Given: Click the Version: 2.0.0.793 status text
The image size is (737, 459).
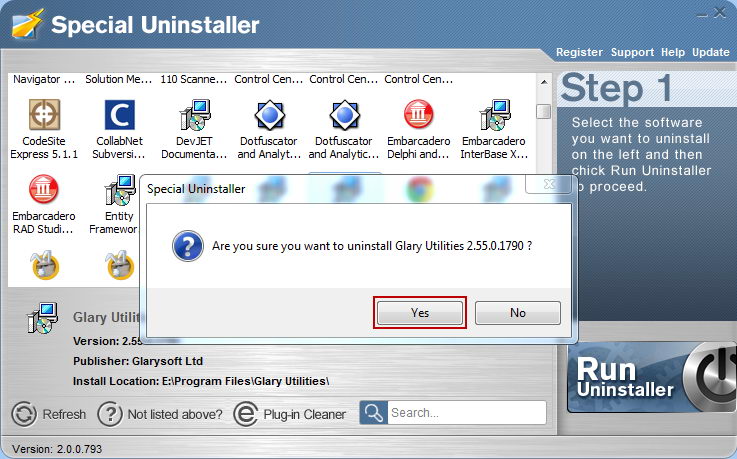Looking at the screenshot, I should (x=57, y=449).
